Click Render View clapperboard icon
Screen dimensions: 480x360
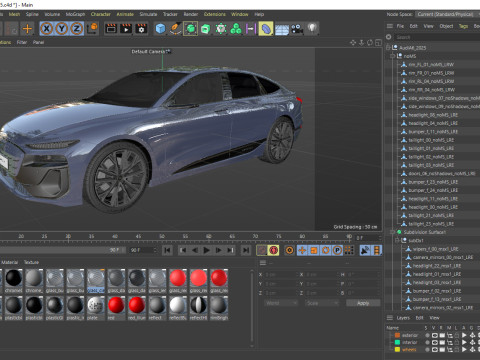[x=111, y=29]
